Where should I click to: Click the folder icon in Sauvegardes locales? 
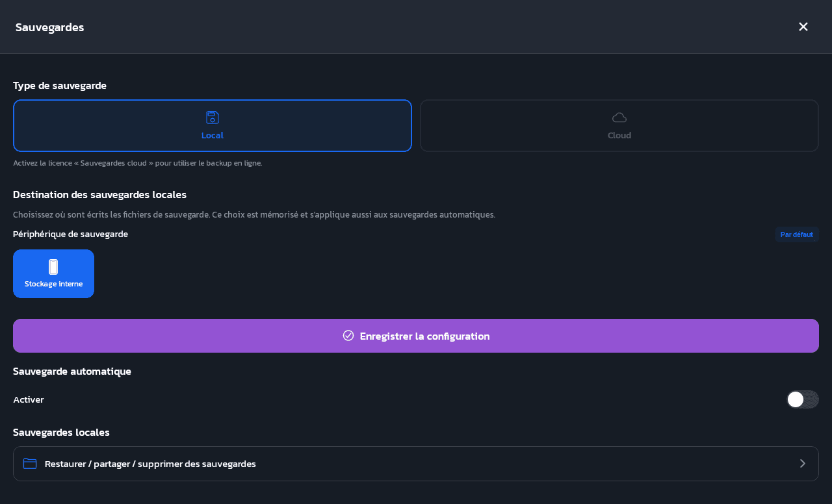coord(30,464)
